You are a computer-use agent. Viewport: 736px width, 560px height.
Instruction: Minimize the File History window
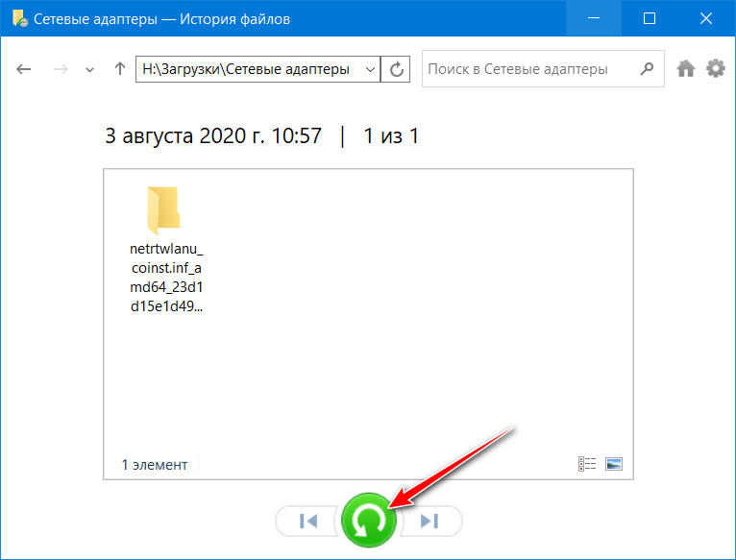click(593, 18)
